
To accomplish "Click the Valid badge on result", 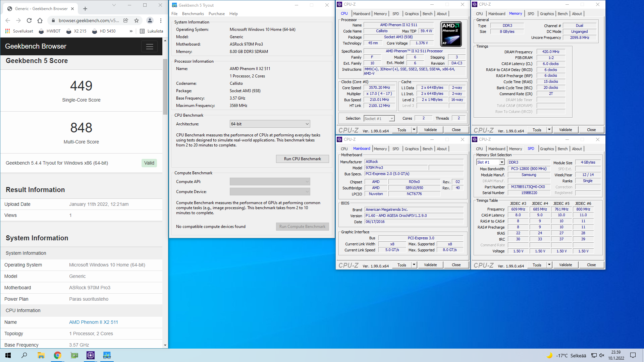I will 149,163.
